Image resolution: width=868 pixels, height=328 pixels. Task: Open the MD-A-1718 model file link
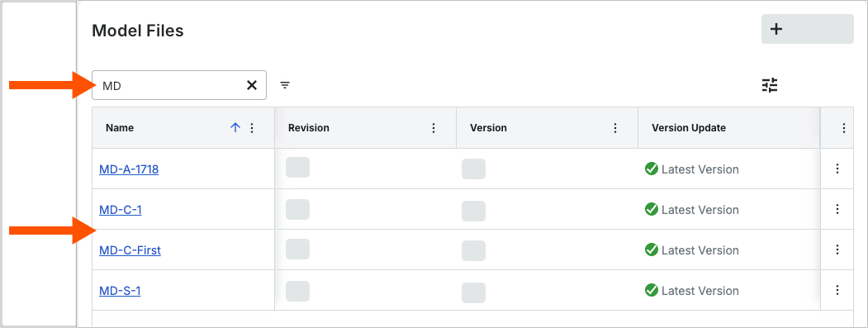pos(129,169)
